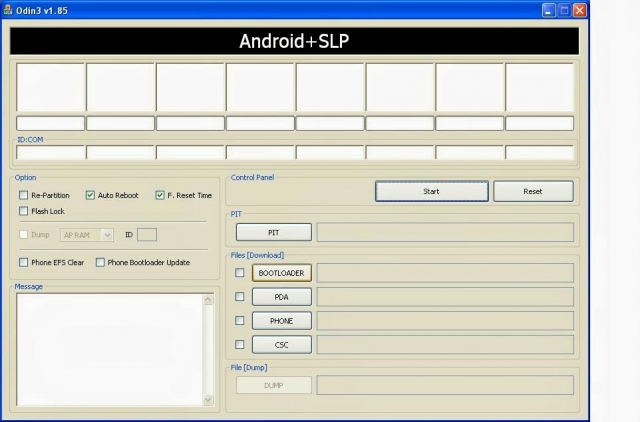This screenshot has width=640, height=422.
Task: Enable the Flash Lock checkbox
Action: pos(24,211)
